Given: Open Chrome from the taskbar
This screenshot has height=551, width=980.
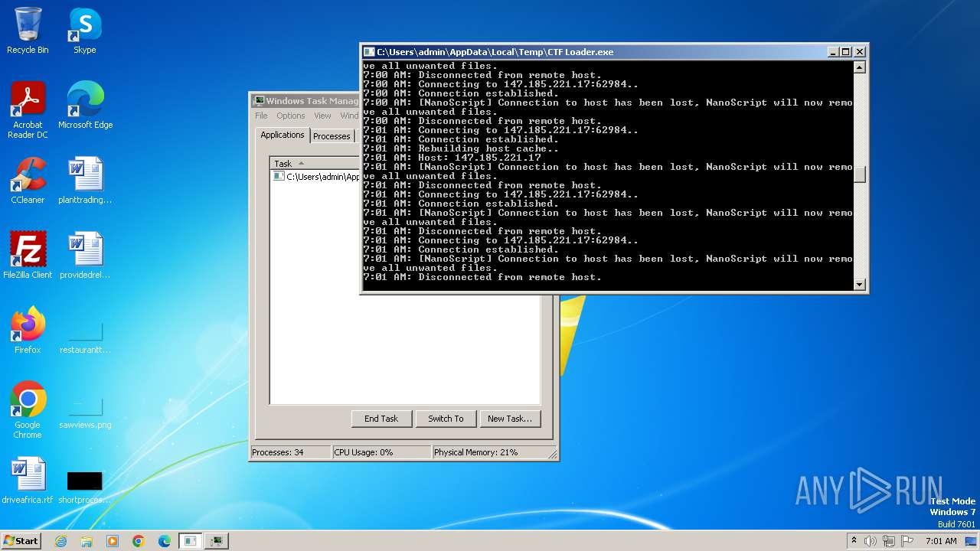Looking at the screenshot, I should click(139, 541).
